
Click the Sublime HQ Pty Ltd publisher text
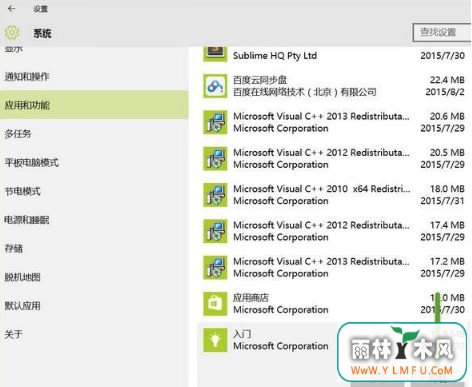[x=275, y=56]
